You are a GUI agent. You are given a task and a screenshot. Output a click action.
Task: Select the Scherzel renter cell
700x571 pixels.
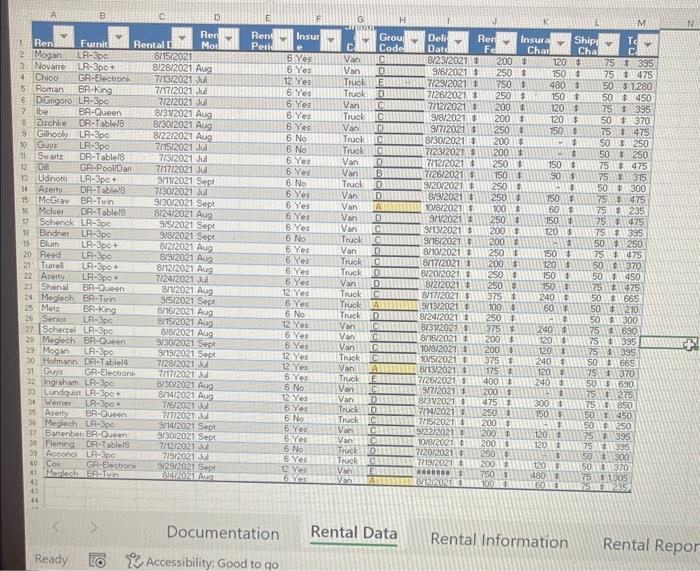click(62, 329)
